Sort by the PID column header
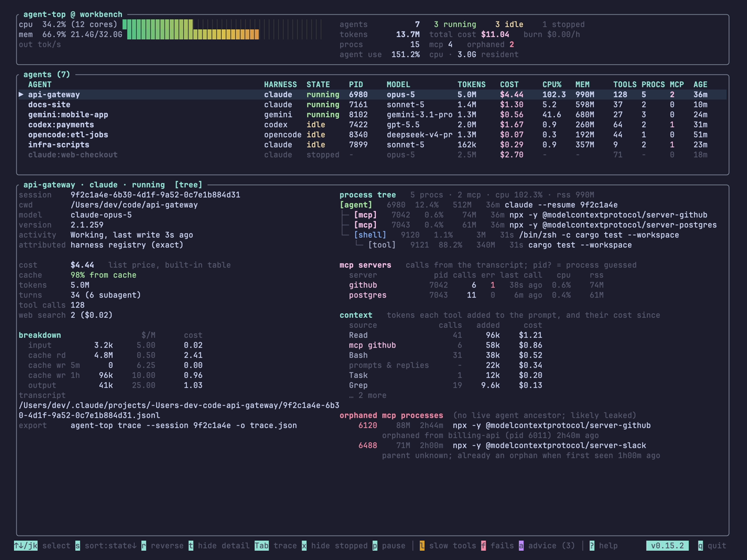The width and height of the screenshot is (747, 560). coord(356,85)
